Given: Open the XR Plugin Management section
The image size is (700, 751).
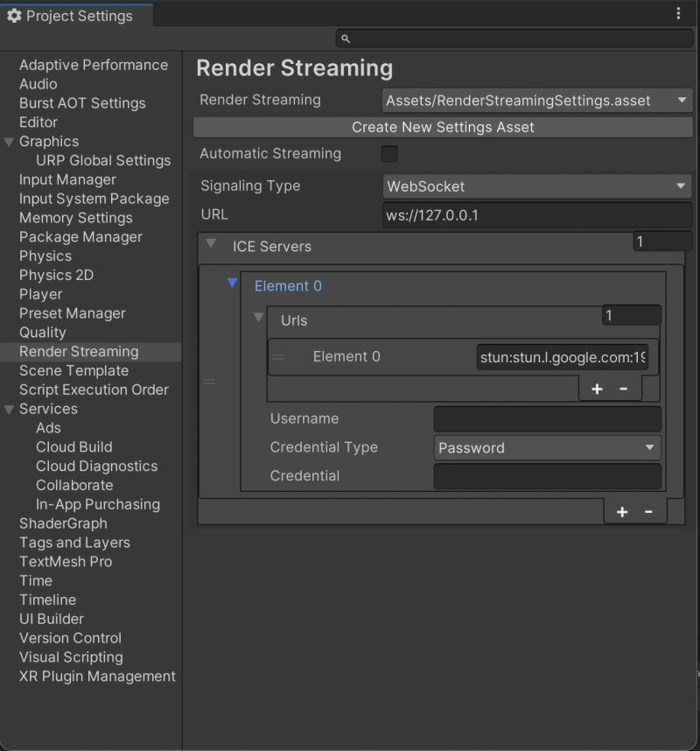Looking at the screenshot, I should 96,676.
